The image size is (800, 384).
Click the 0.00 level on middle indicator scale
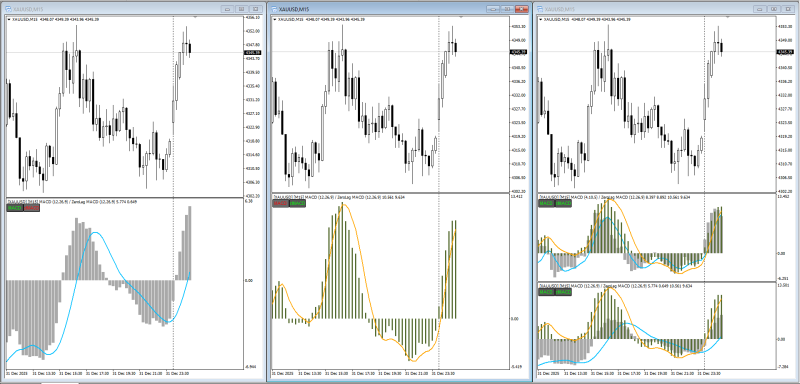[515, 319]
